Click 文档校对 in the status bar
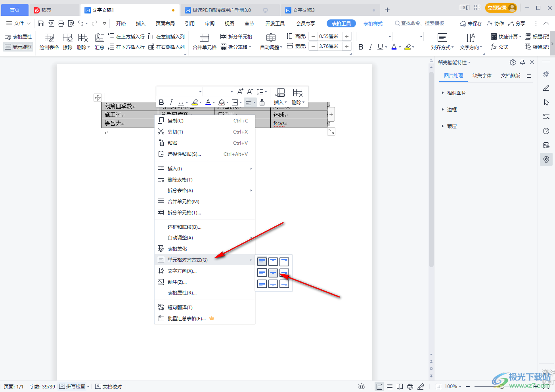 pyautogui.click(x=109, y=386)
